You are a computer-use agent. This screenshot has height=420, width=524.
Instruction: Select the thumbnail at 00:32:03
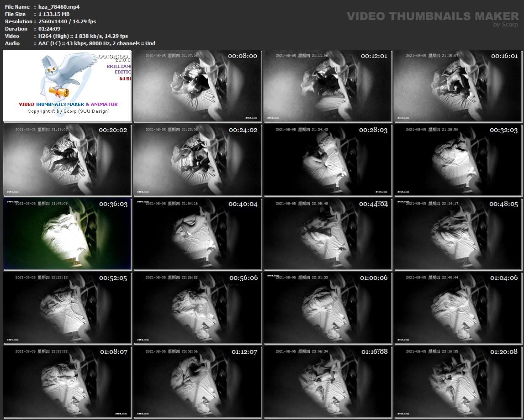coord(457,160)
